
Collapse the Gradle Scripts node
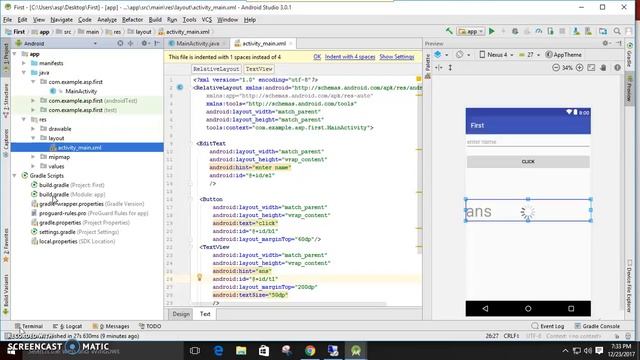coord(15,176)
